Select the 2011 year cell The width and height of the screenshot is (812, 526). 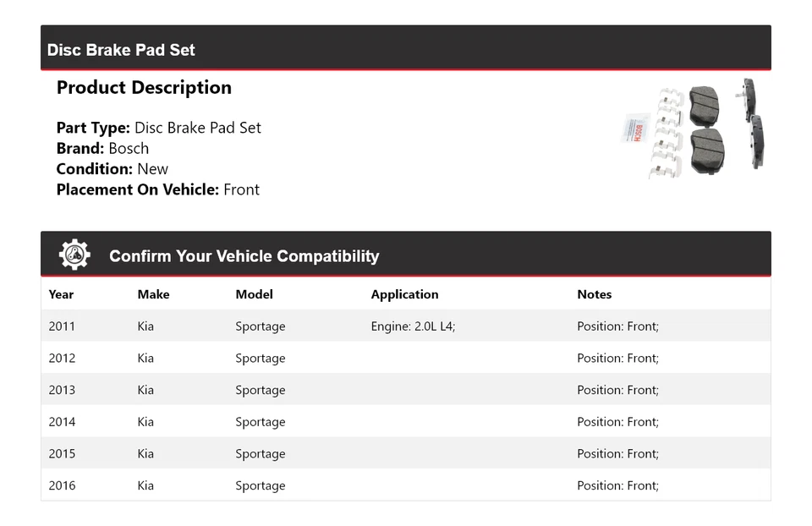click(62, 326)
